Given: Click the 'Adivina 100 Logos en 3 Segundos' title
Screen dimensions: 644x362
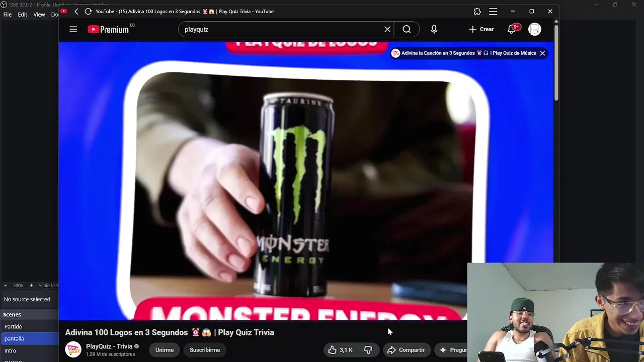Looking at the screenshot, I should click(x=170, y=332).
